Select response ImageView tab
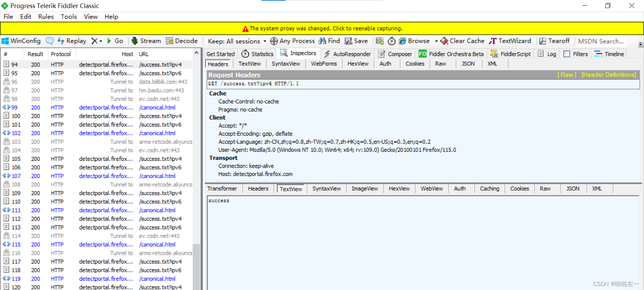 (365, 189)
